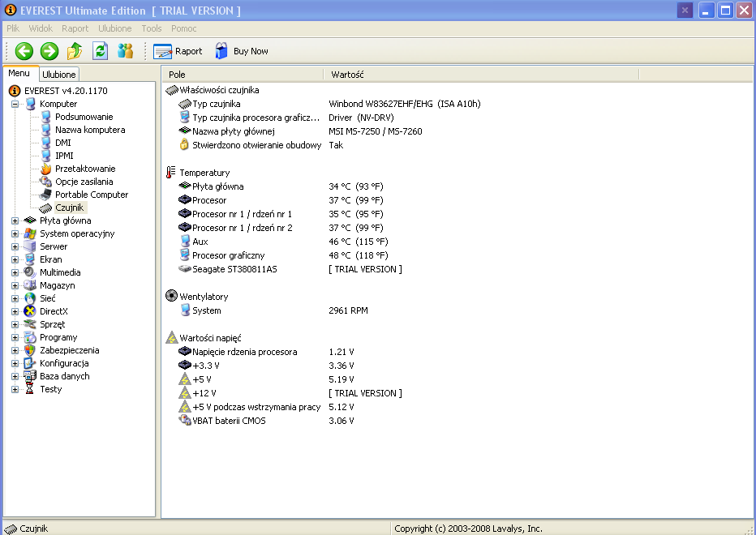Screen dimensions: 756x535
Task: Click the Płyta główna motherboard tree icon
Action: tap(30, 220)
